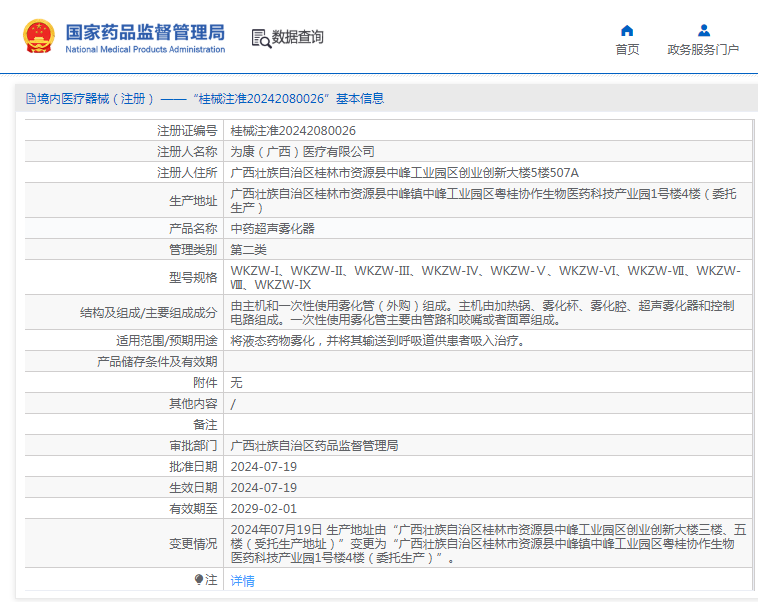
Task: Click the 数据查询 title text
Action: (298, 37)
